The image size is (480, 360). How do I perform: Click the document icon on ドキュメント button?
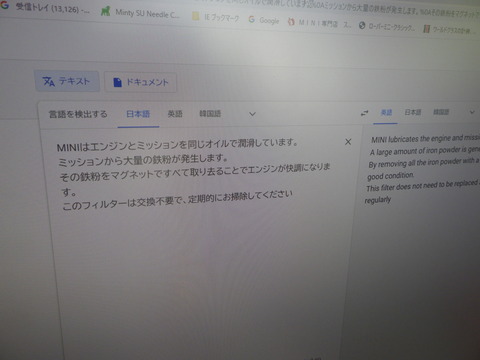[117, 82]
